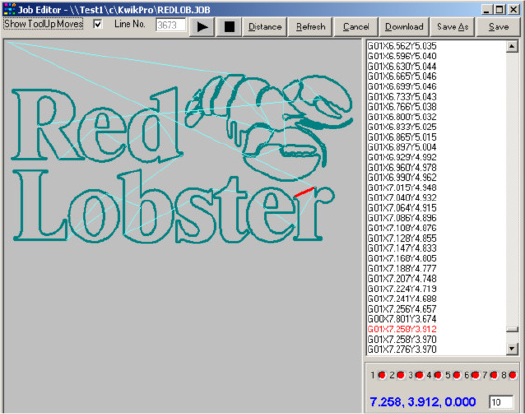Select the line G01X7.086Y4.896

[402, 218]
